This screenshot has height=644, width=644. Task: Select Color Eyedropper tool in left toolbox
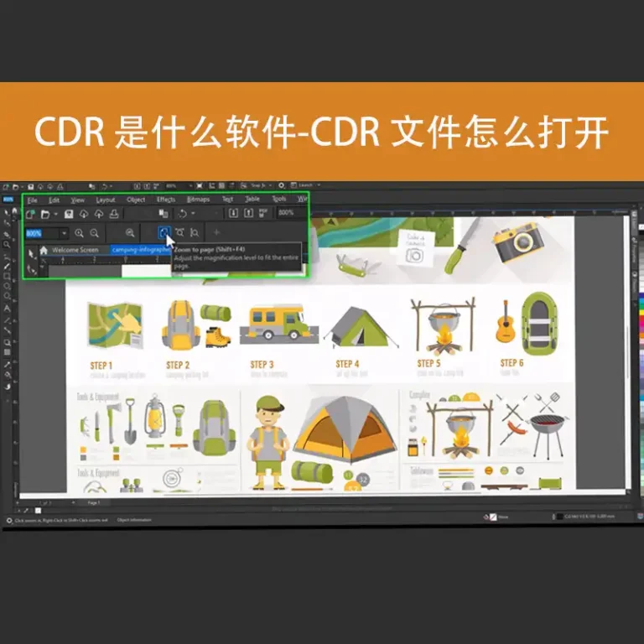pos(7,365)
